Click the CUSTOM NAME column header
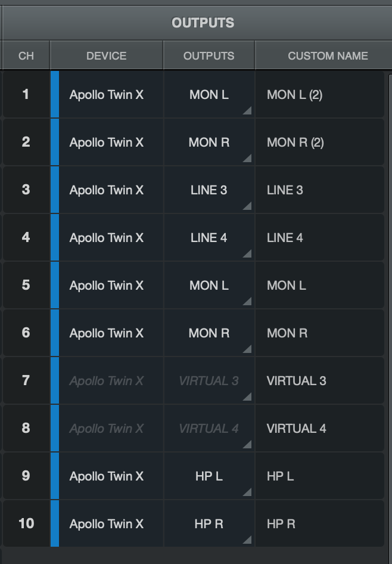This screenshot has height=564, width=392. pos(328,56)
